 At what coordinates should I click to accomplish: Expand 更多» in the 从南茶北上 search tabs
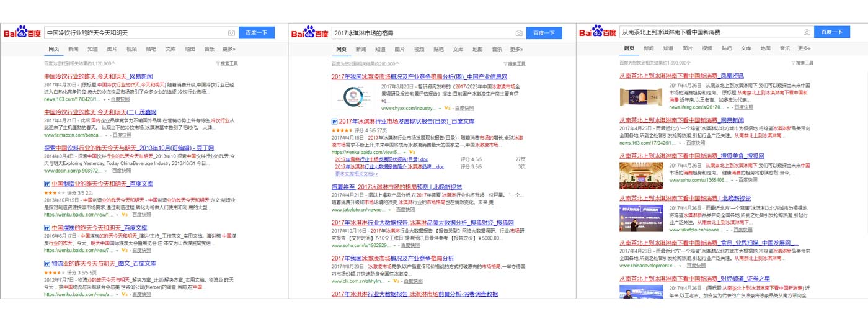tap(804, 48)
